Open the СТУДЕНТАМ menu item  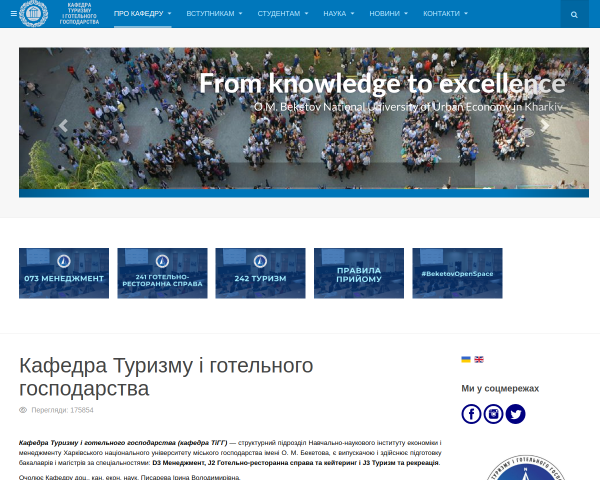279,13
